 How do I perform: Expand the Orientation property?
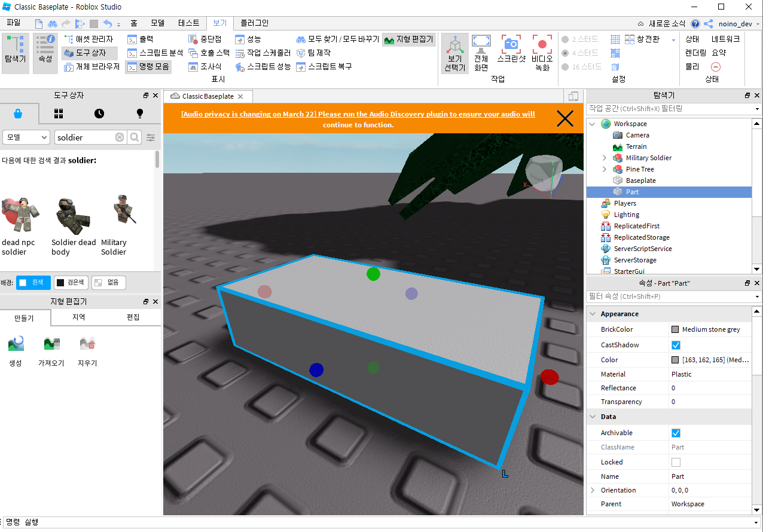tap(593, 490)
